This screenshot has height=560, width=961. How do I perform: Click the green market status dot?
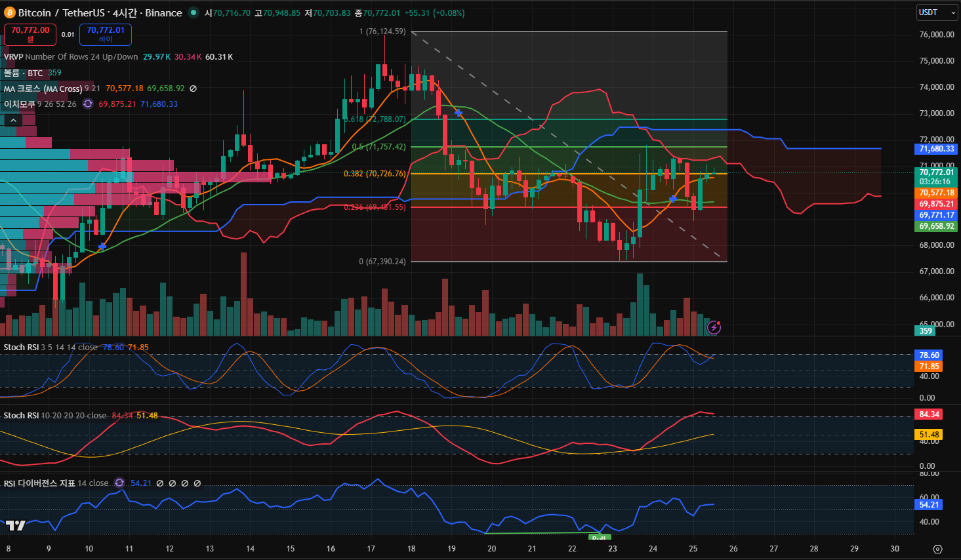(193, 12)
